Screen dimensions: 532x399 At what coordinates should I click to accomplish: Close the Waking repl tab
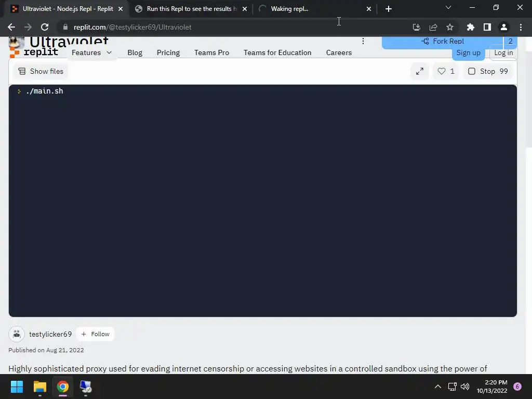coord(369,9)
